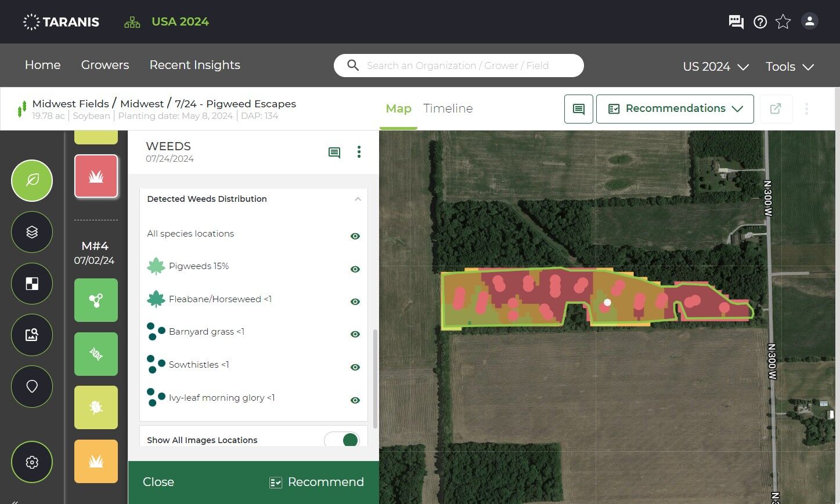Open the settings gear in sidebar
The image size is (840, 504).
32,462
